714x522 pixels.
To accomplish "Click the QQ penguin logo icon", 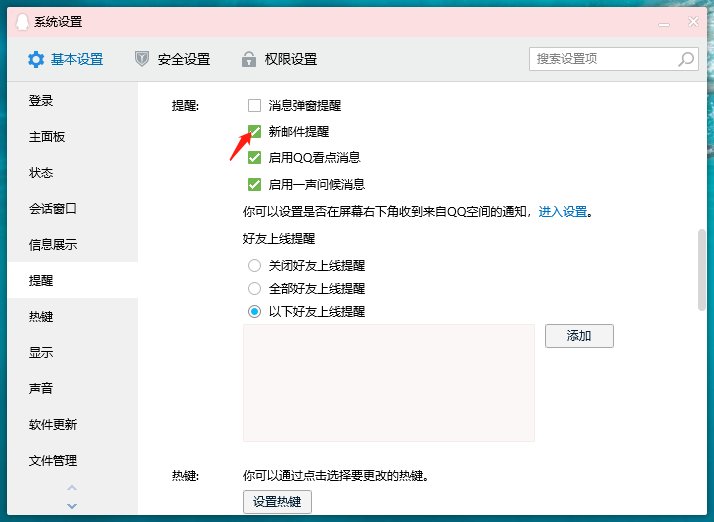I will pyautogui.click(x=21, y=21).
